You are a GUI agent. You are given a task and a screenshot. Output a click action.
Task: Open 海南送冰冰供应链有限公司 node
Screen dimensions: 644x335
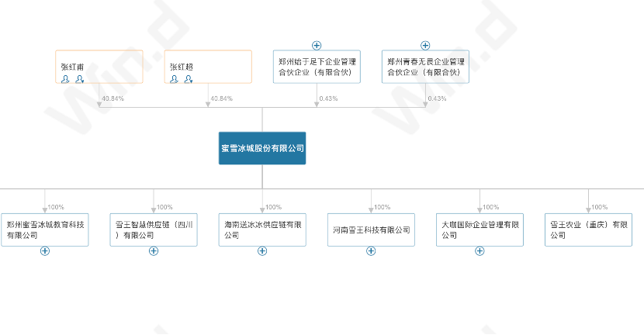tap(262, 230)
